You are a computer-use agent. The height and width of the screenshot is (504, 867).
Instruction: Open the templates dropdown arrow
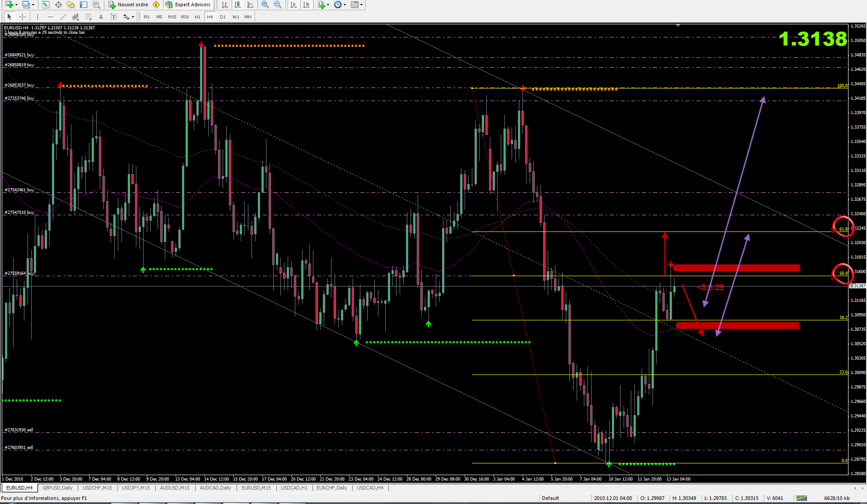coord(362,5)
